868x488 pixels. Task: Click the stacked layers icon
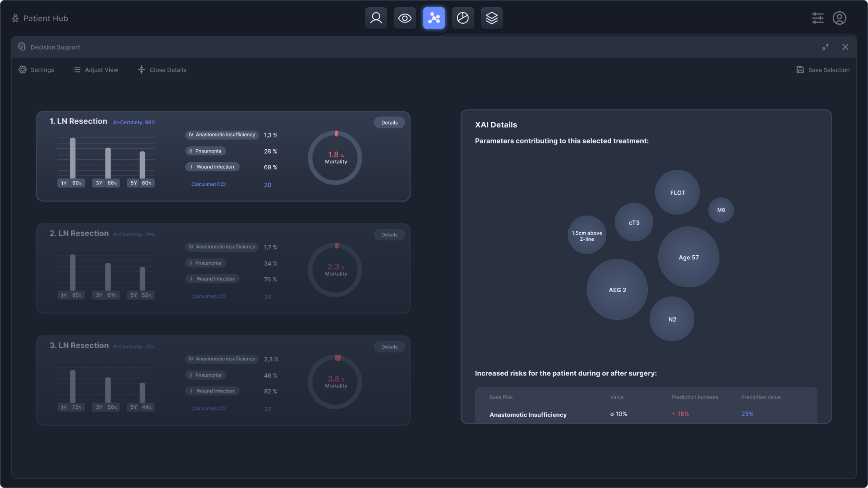tap(491, 18)
